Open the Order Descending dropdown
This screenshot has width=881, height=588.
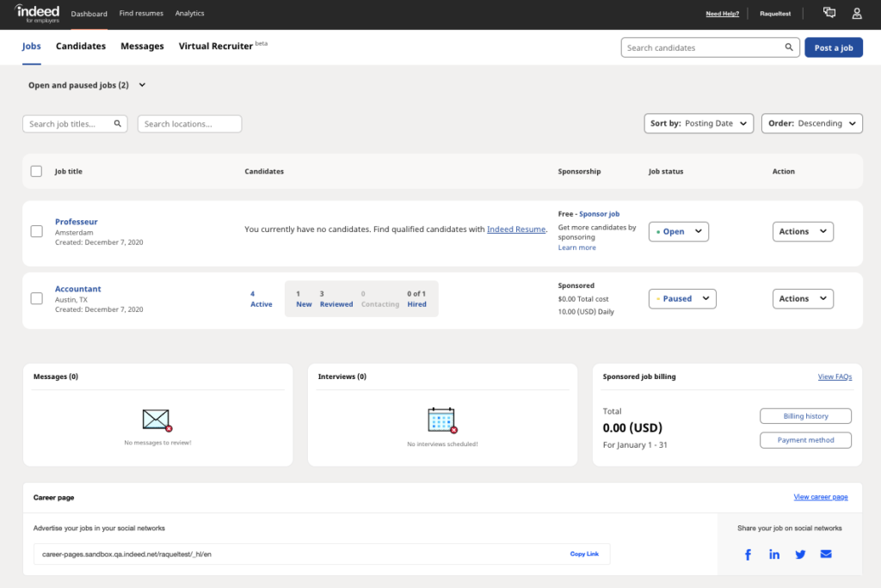point(812,124)
